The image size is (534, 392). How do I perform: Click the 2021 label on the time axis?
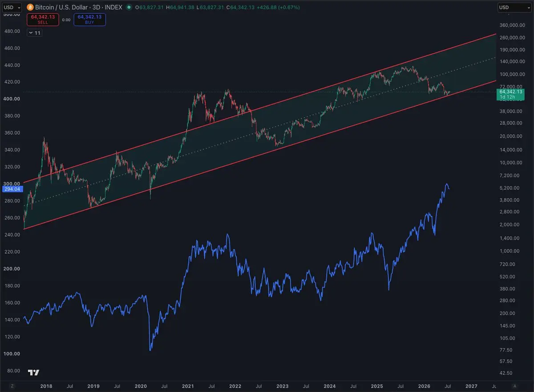click(187, 386)
